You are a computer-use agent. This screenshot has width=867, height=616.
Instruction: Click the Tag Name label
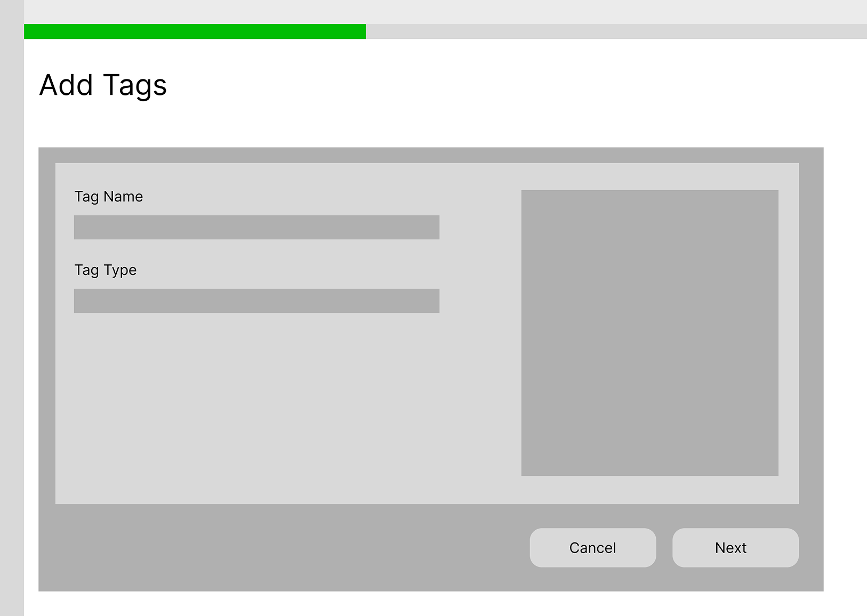(x=108, y=197)
